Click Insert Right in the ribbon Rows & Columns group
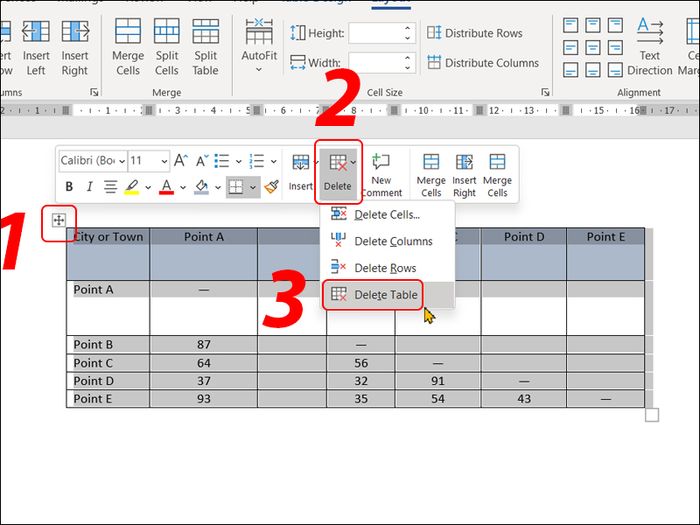This screenshot has height=525, width=700. pos(75,47)
